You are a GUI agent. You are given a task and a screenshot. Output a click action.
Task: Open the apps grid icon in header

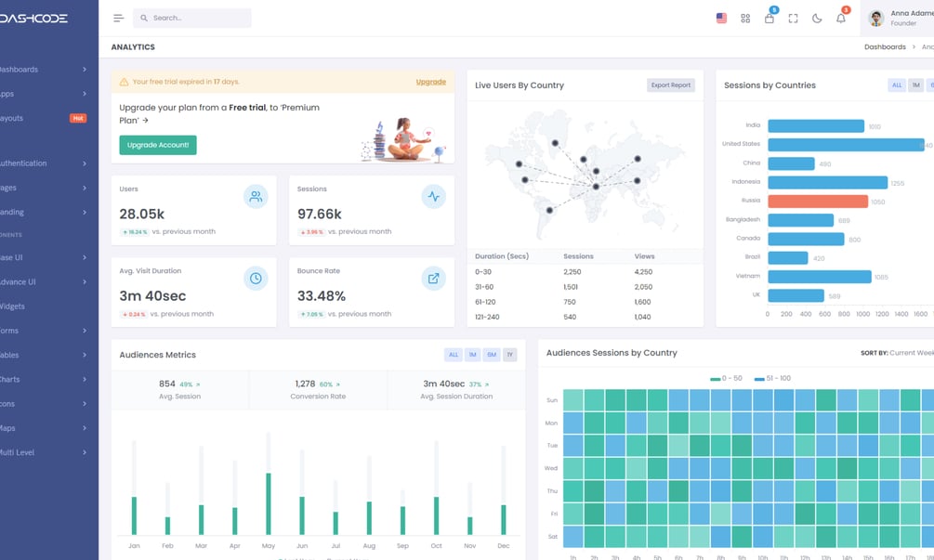coord(745,19)
